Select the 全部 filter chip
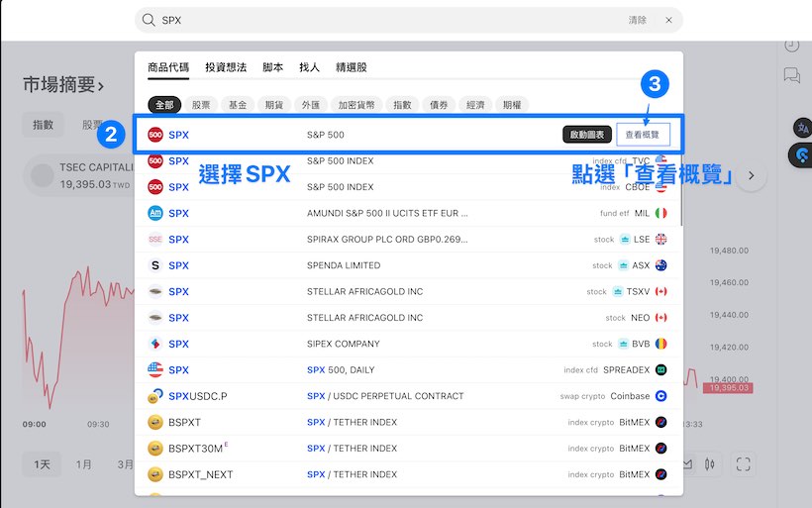This screenshot has height=508, width=812. (164, 105)
